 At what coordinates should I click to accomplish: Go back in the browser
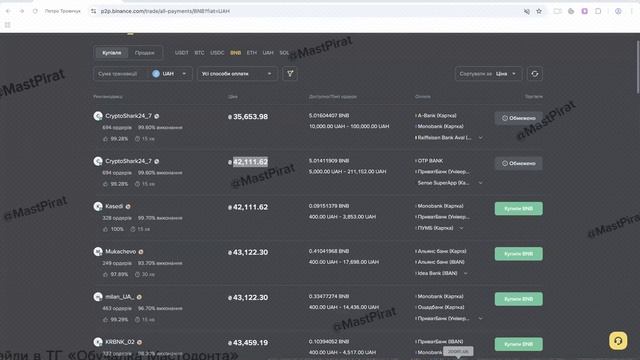pyautogui.click(x=8, y=11)
